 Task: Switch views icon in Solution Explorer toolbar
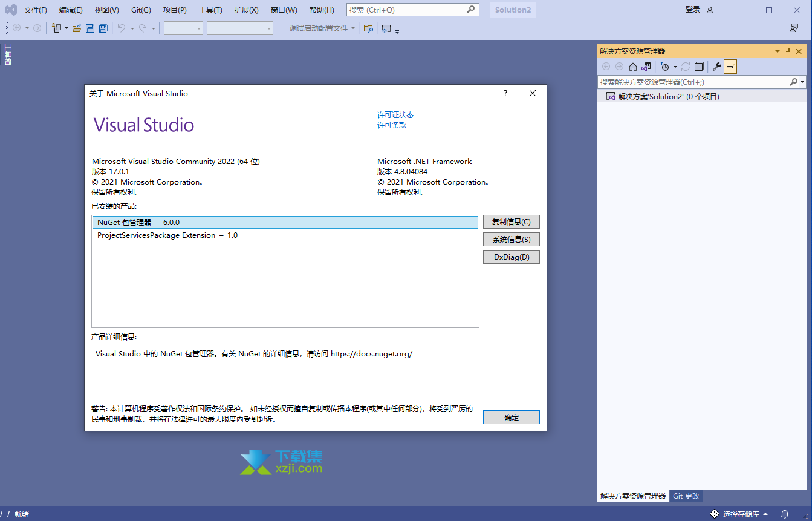[646, 67]
